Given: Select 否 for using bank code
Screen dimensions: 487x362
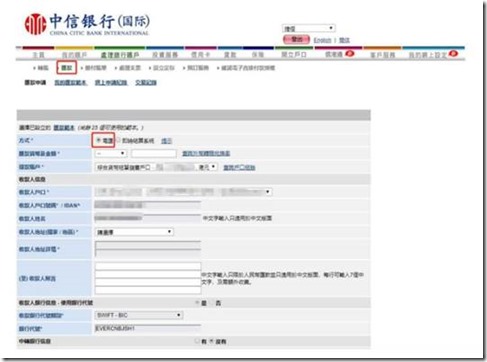Looking at the screenshot, I should click(x=211, y=303).
